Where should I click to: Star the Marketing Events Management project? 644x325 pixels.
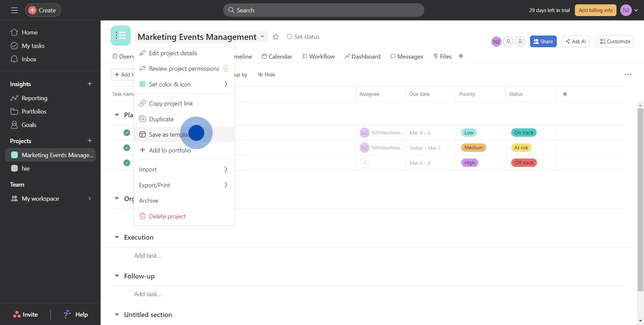coord(276,37)
